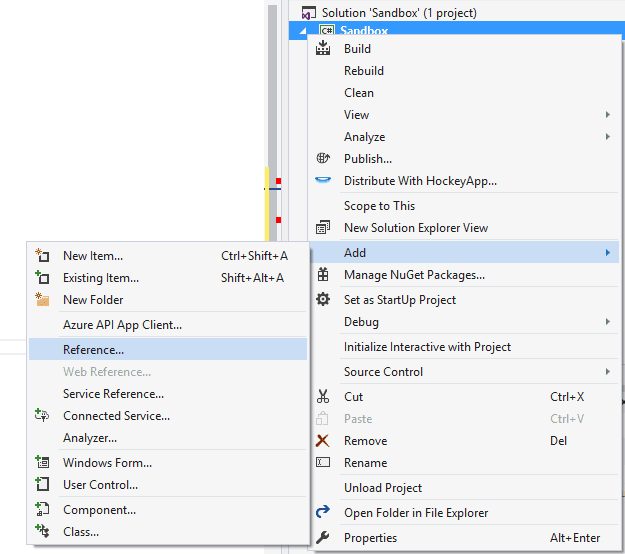Click the New Folder icon
Viewport: 625px width, 554px height.
[x=42, y=300]
